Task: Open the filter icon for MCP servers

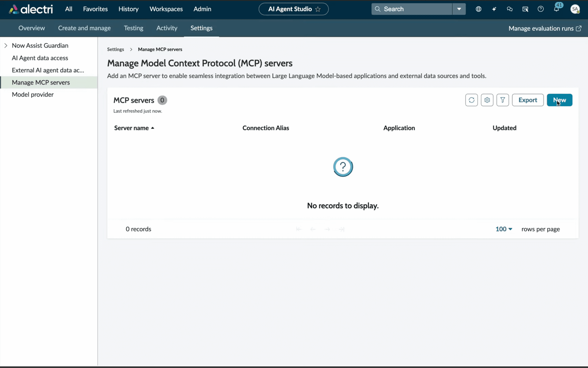Action: tap(503, 100)
